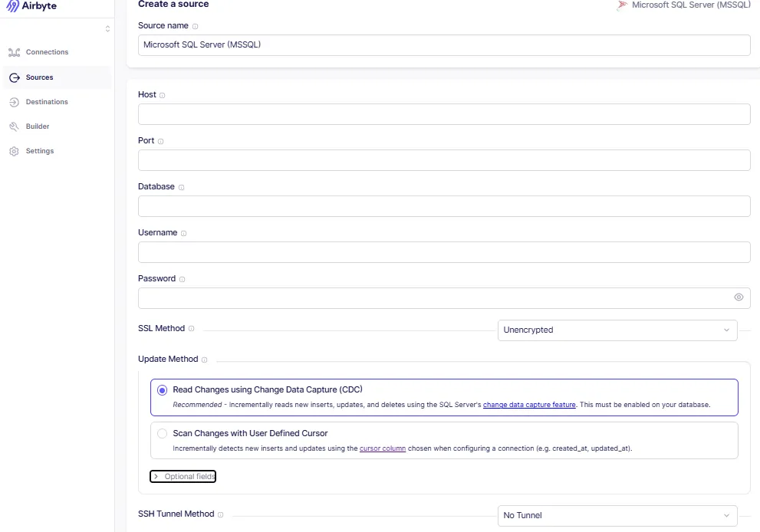
Task: Open Settings in the sidebar
Action: pyautogui.click(x=40, y=151)
